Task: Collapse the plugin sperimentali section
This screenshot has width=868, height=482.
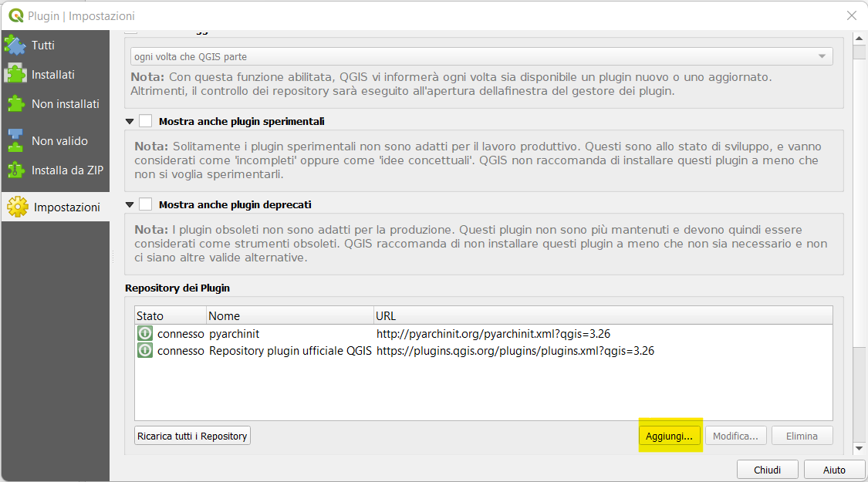Action: 130,121
